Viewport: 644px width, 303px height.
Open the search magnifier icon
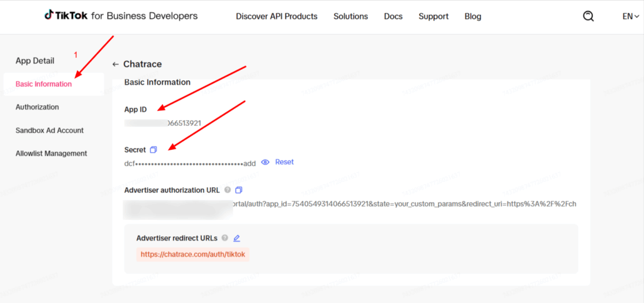pyautogui.click(x=588, y=17)
